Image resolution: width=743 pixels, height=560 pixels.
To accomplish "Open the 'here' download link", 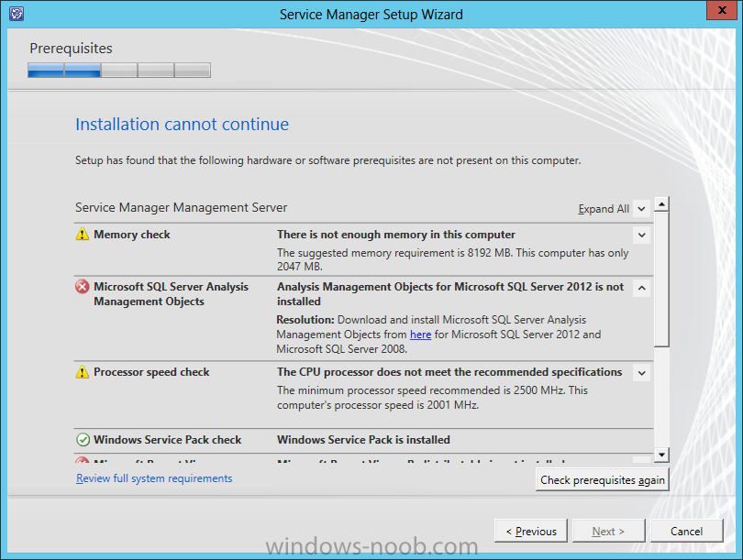I will coord(420,335).
